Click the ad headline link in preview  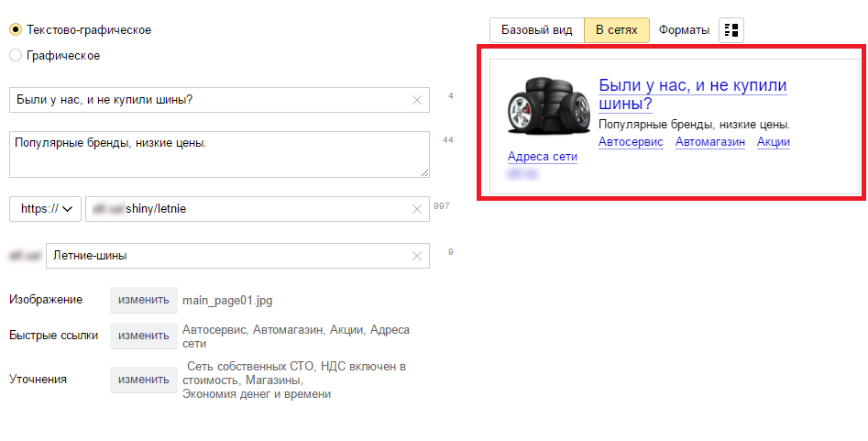(692, 94)
